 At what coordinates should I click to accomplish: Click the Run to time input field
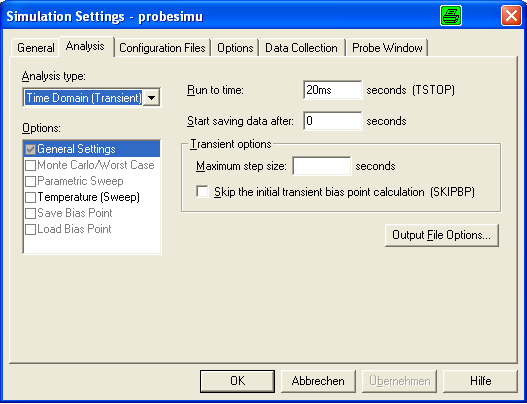[333, 90]
